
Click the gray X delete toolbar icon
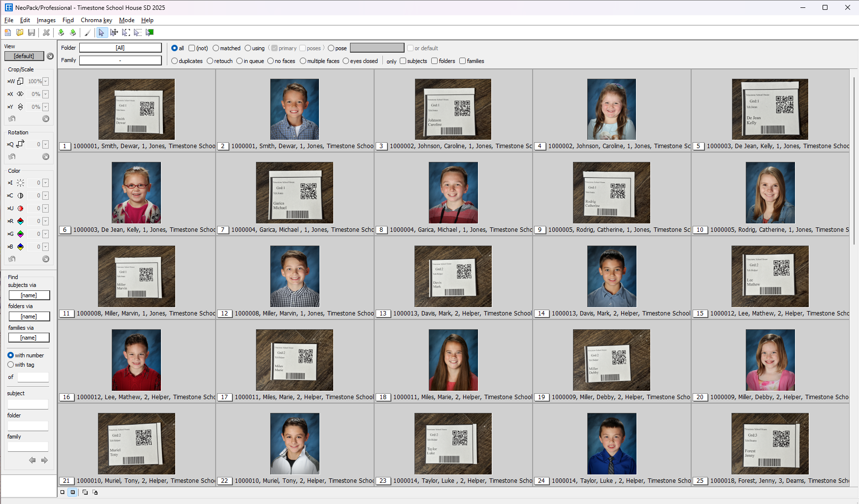point(46,32)
